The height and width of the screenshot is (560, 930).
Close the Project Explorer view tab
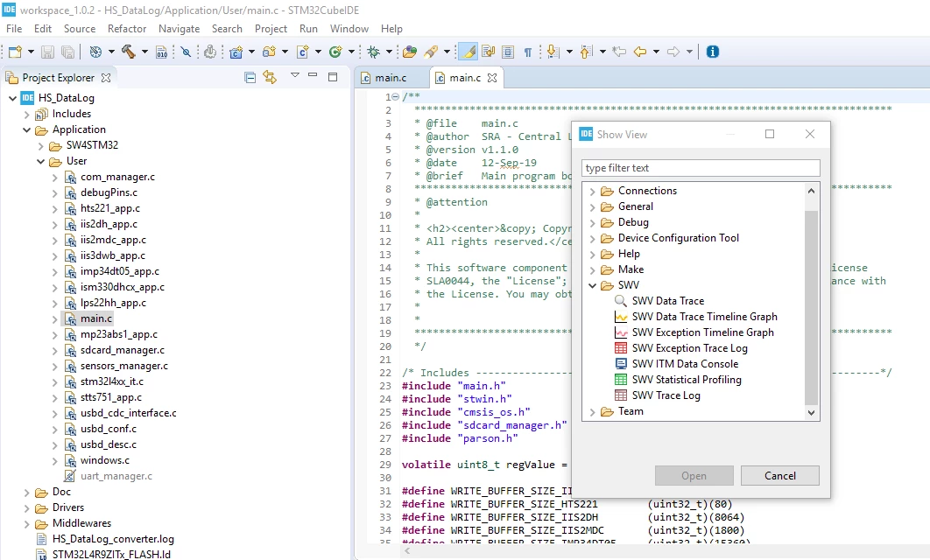(x=106, y=78)
